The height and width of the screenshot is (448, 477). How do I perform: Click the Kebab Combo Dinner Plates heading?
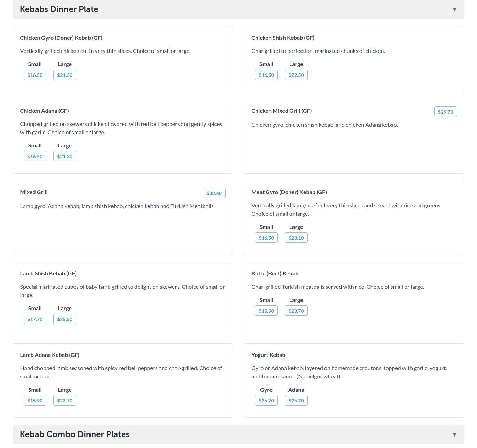coord(75,434)
